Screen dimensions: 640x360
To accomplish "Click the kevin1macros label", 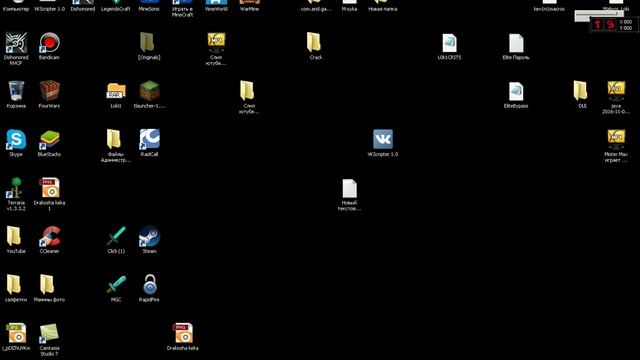I will coord(549,9).
